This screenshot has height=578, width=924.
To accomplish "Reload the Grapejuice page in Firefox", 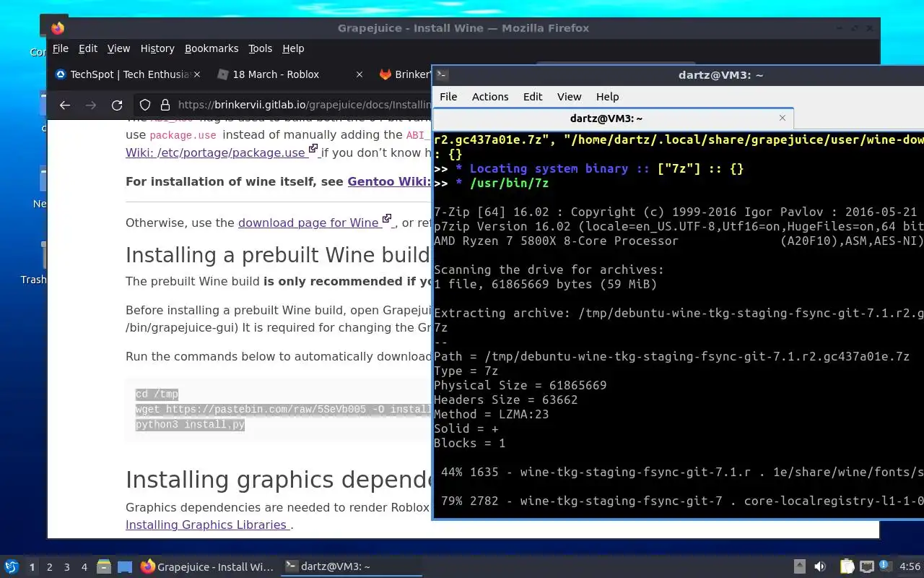I will point(117,105).
